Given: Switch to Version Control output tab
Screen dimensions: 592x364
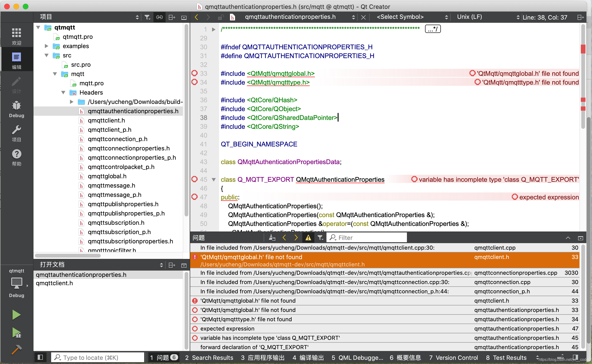Looking at the screenshot, I should click(453, 357).
